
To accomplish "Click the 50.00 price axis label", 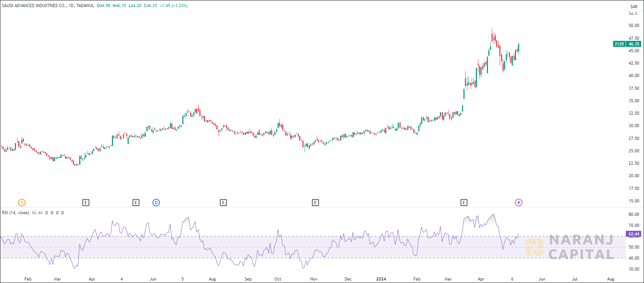I will point(634,26).
